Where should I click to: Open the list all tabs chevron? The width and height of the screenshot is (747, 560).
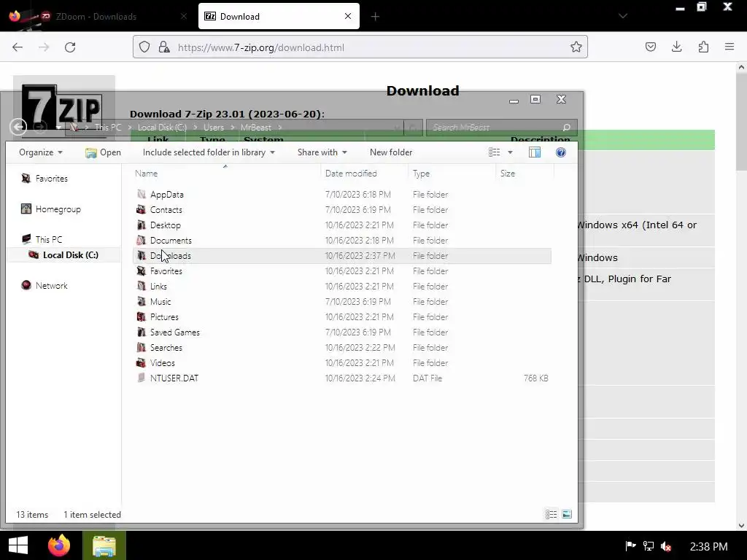[x=623, y=16]
